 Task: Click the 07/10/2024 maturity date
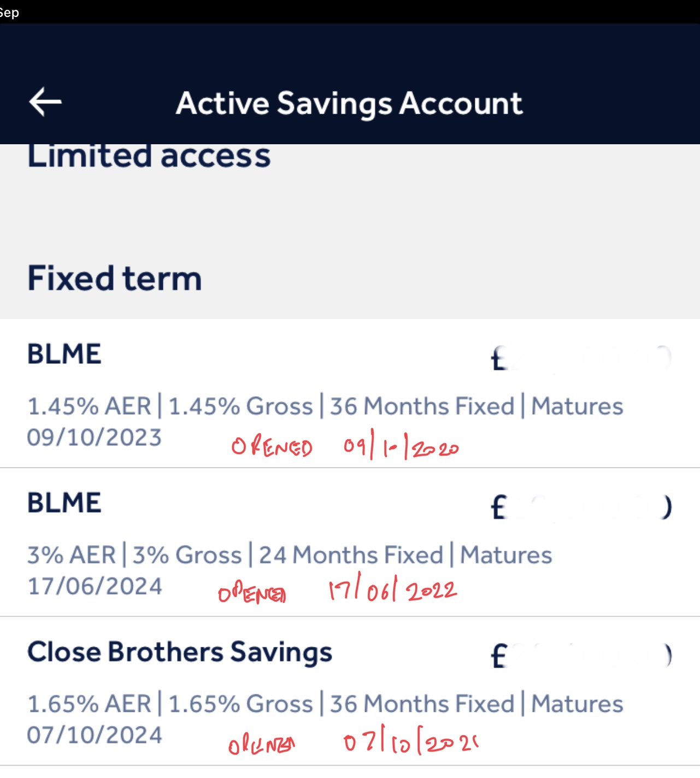pyautogui.click(x=95, y=735)
